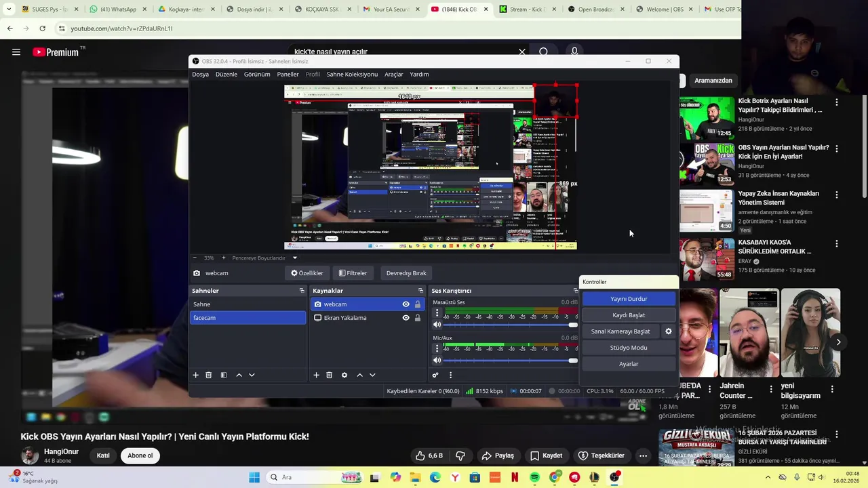Open audio mixer options menu at bottom
This screenshot has height=488, width=868.
[450, 375]
